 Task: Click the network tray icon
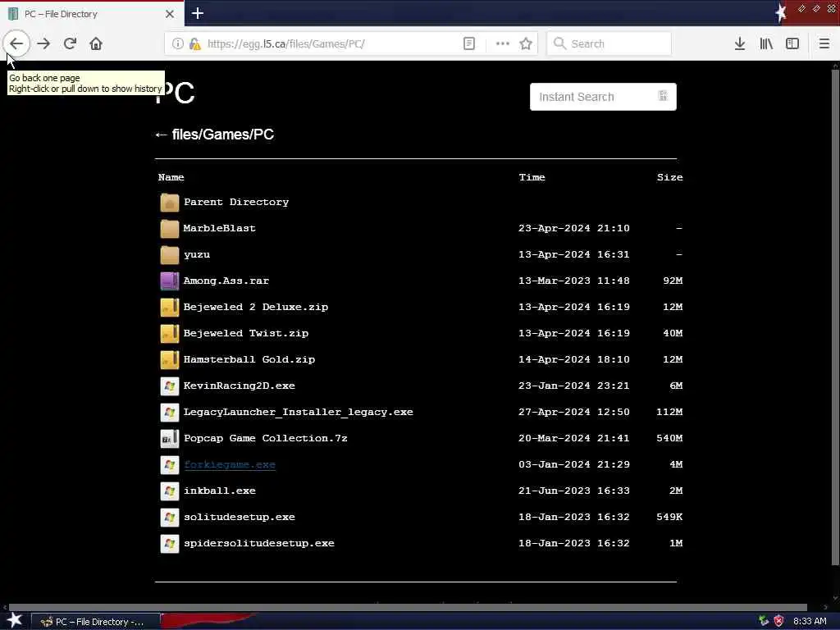click(764, 621)
